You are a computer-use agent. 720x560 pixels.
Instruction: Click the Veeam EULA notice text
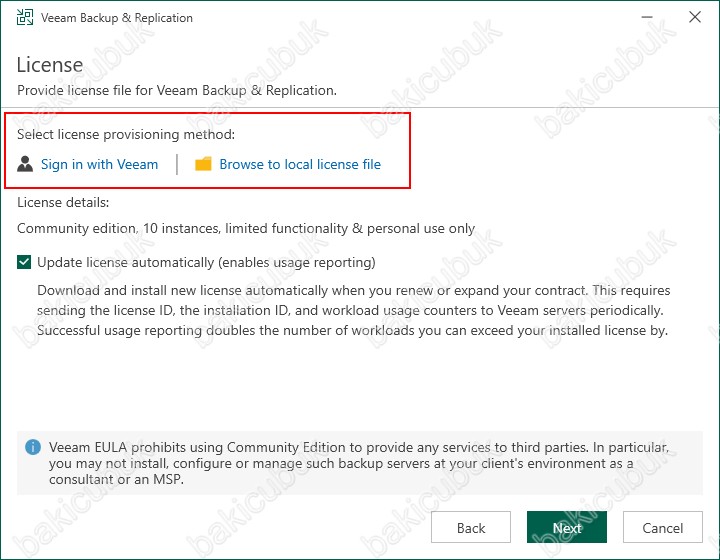click(359, 463)
